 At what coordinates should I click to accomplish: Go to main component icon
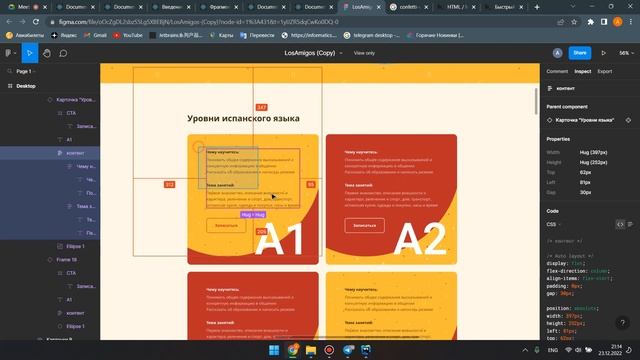click(x=628, y=120)
